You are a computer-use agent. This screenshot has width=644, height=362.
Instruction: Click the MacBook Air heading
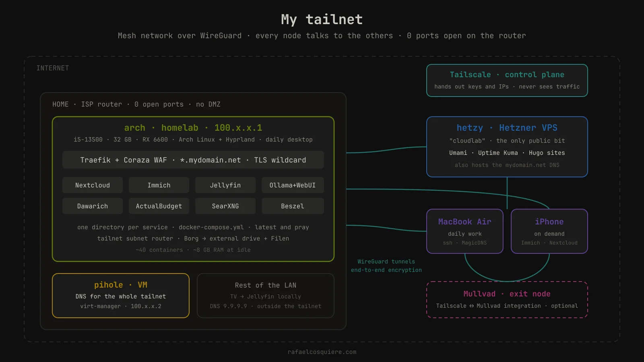(x=465, y=222)
